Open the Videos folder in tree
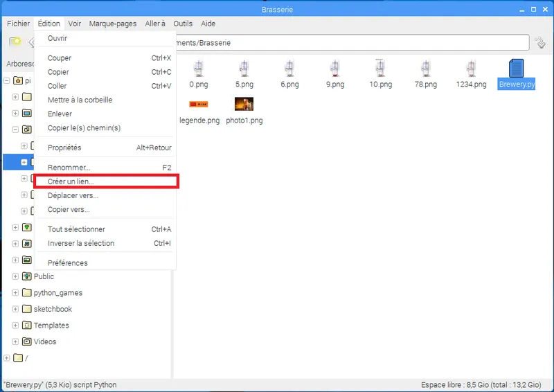Image resolution: width=554 pixels, height=392 pixels. [x=45, y=341]
